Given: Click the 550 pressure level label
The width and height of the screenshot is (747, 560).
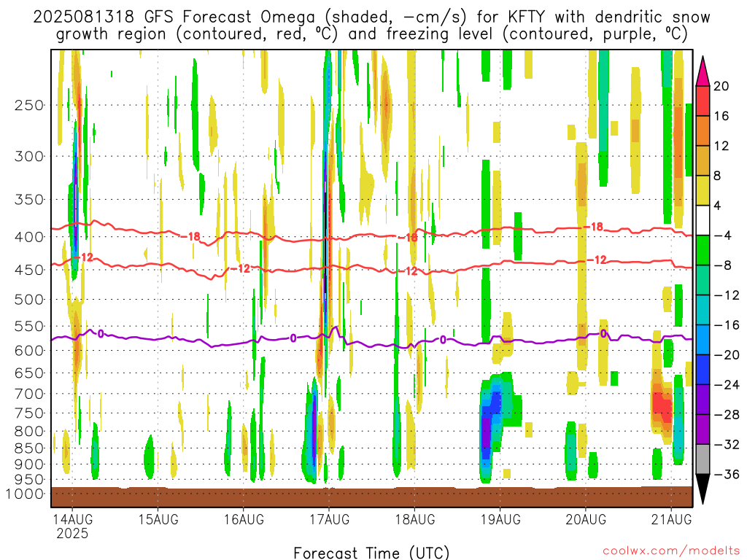Looking at the screenshot, I should 29,326.
